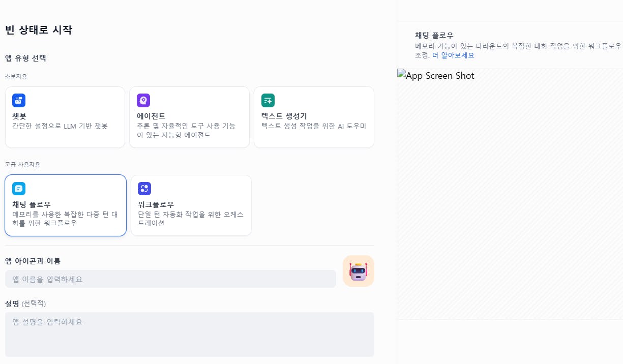Click the 챗봇 blue robot icon

click(x=19, y=100)
